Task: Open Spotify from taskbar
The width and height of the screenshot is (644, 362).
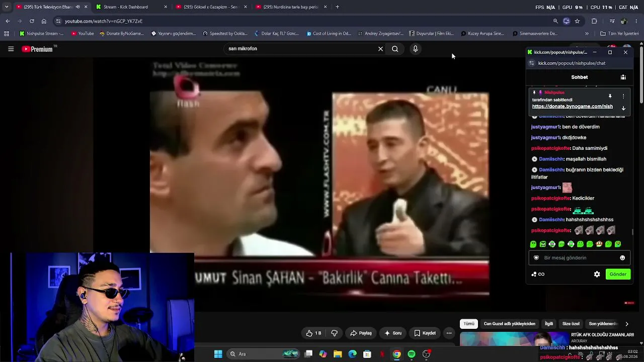Action: (412, 354)
